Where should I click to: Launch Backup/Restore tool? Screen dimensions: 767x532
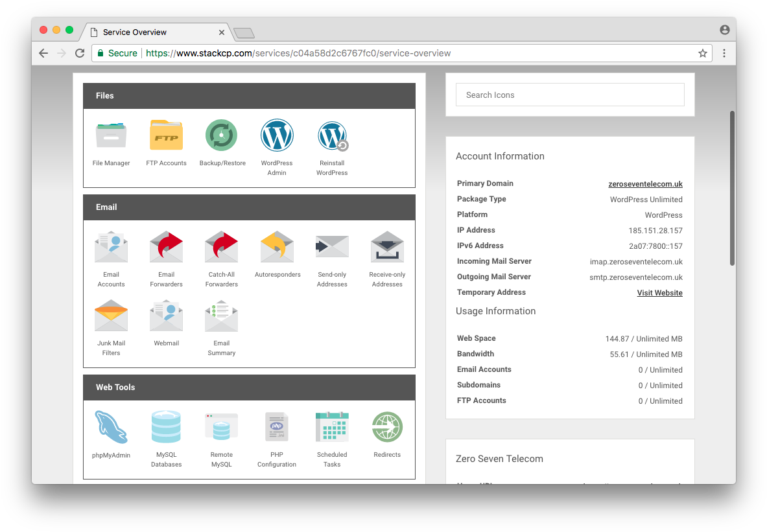[x=222, y=135]
